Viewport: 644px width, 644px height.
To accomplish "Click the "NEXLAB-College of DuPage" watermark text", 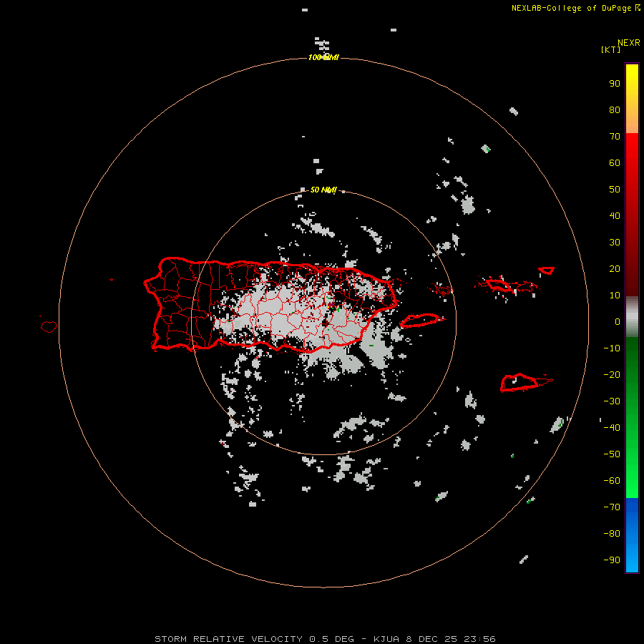I will (x=572, y=8).
